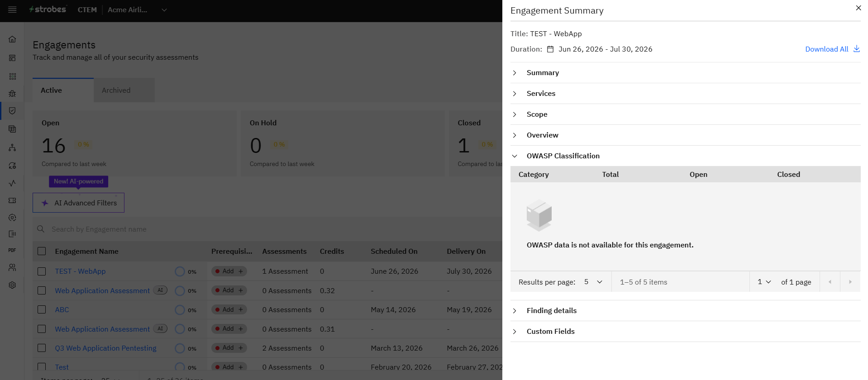Expand the Services section

coord(685,94)
